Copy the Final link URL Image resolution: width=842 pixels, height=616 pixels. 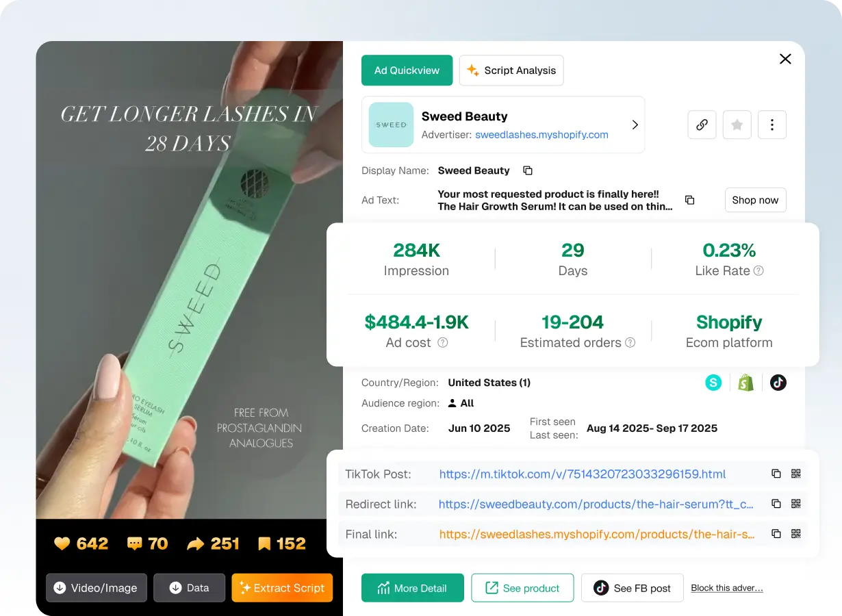[x=776, y=534]
